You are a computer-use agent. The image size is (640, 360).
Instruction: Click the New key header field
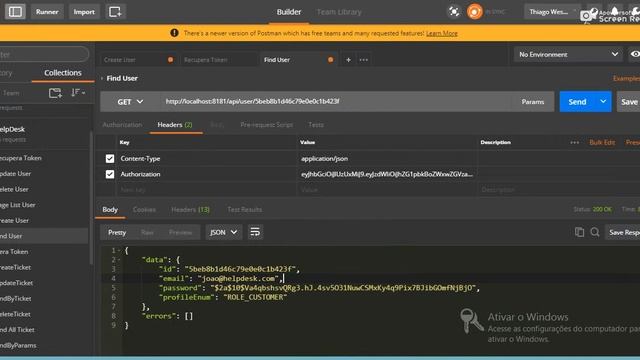208,190
